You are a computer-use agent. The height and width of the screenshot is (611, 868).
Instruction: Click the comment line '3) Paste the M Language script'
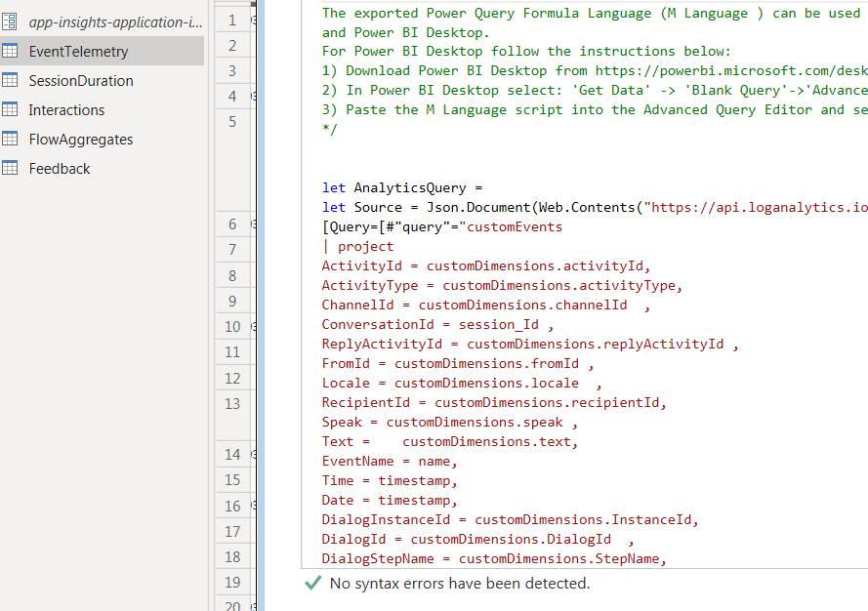point(595,109)
